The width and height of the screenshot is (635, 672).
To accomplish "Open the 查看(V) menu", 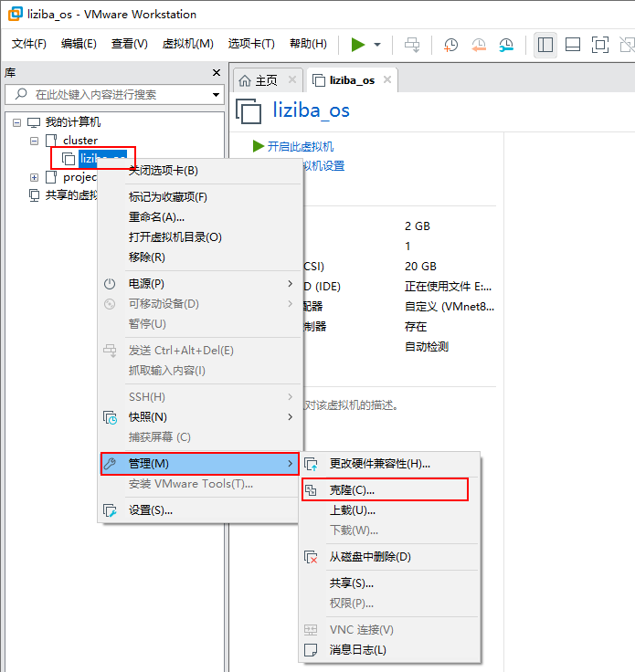I will pyautogui.click(x=130, y=44).
